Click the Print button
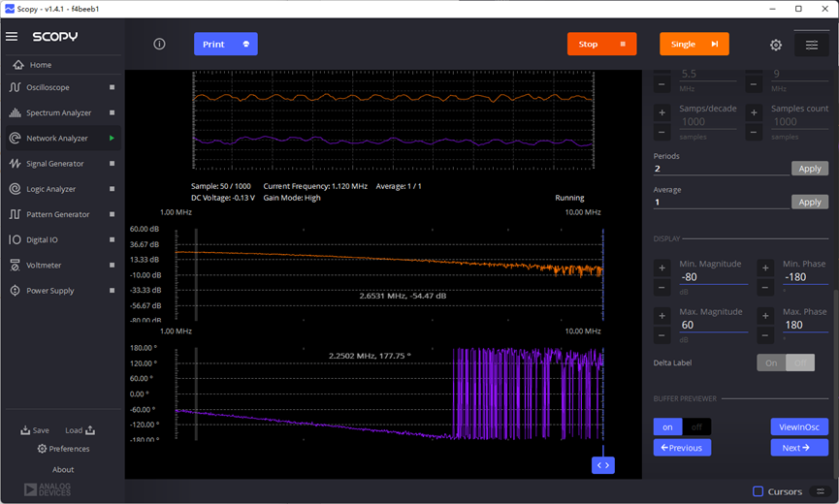The height and width of the screenshot is (504, 839). point(226,44)
